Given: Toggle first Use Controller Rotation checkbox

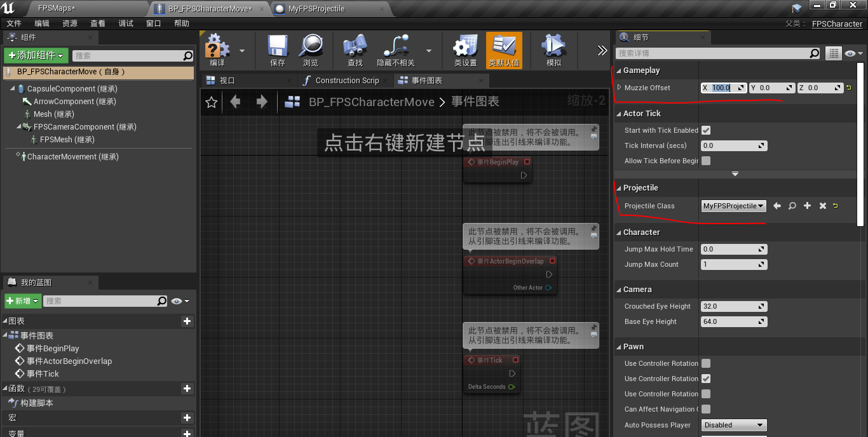Looking at the screenshot, I should (706, 363).
